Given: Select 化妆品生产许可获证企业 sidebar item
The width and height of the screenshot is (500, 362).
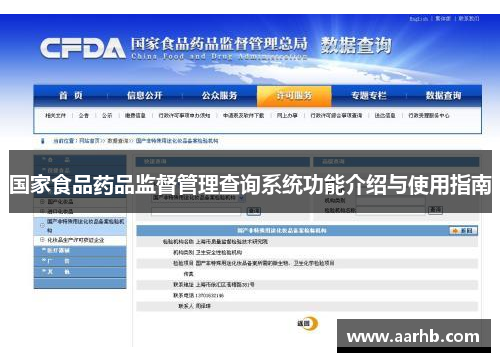Looking at the screenshot, I should (x=76, y=240).
